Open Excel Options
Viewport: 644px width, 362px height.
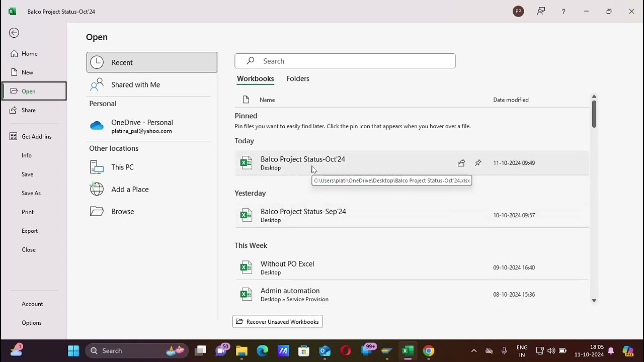[x=34, y=323]
